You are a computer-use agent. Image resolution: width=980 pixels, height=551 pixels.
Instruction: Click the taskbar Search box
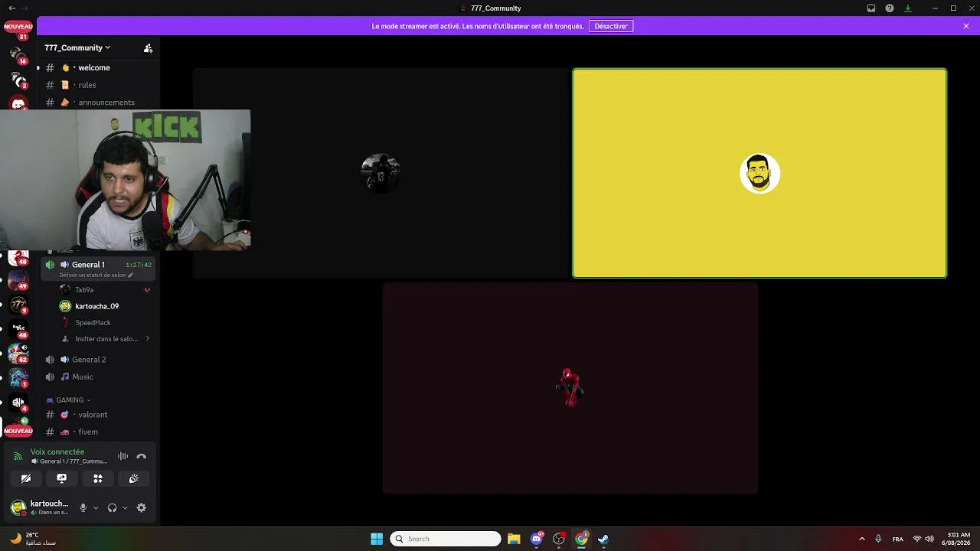pos(446,539)
